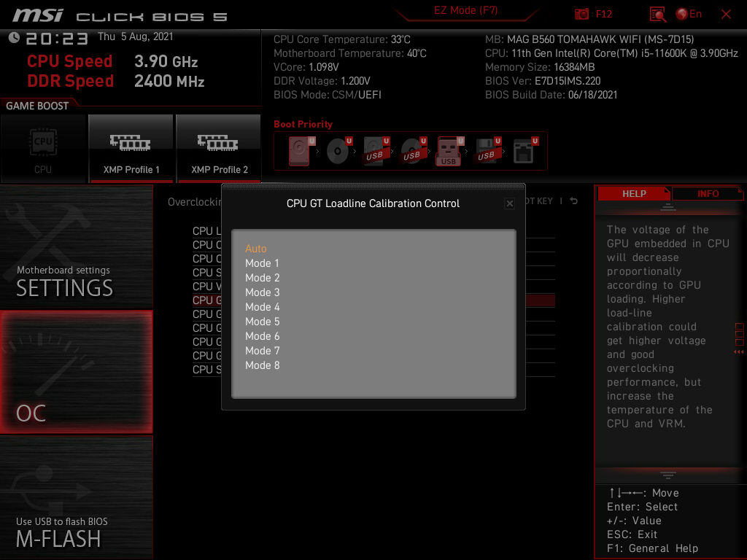The height and width of the screenshot is (560, 747).
Task: Switch to EZ Mode (F7)
Action: (465, 10)
